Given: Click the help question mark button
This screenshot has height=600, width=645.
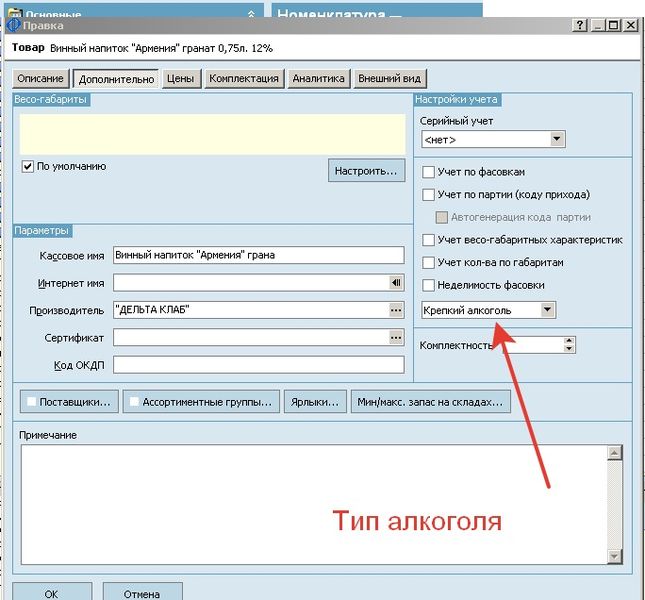Looking at the screenshot, I should [579, 25].
